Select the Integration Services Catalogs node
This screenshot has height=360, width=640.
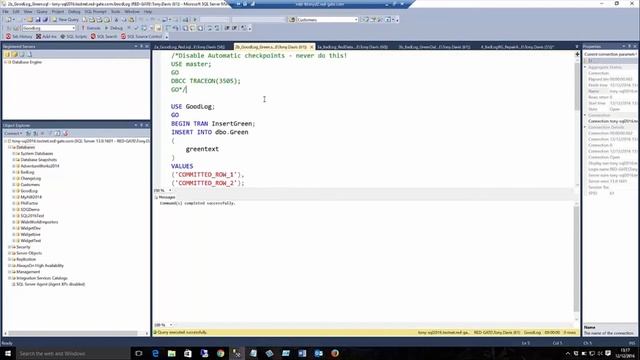42,278
